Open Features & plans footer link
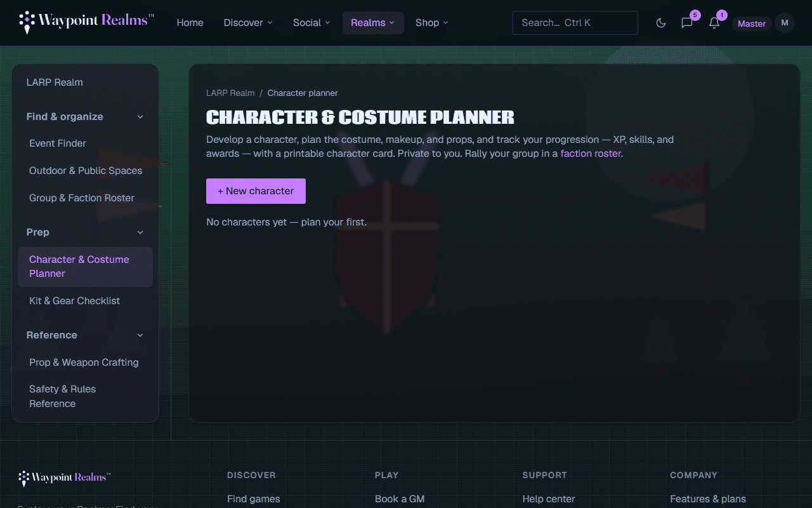This screenshot has width=812, height=508. (x=708, y=499)
